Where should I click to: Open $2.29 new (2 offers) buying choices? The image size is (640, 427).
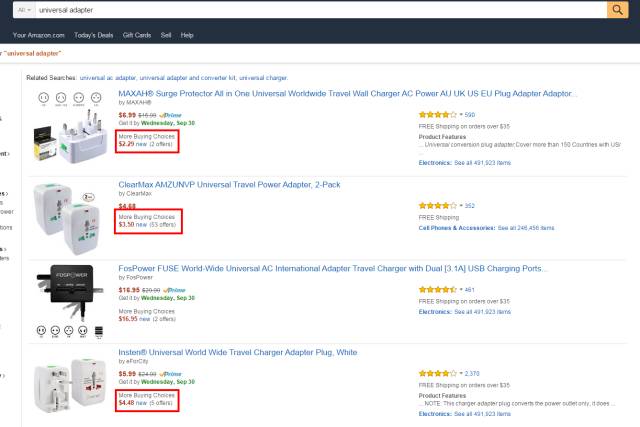[x=146, y=144]
